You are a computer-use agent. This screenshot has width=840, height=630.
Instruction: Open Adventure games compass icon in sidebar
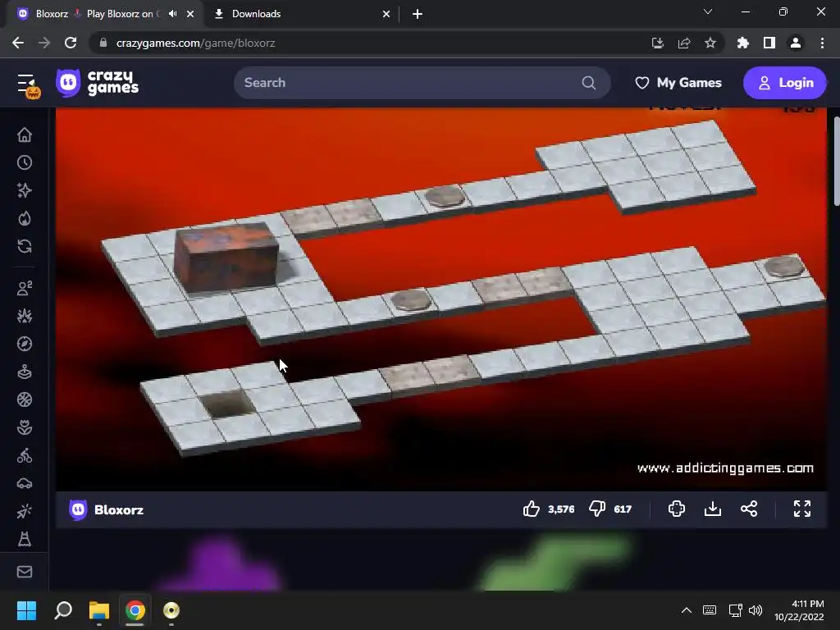tap(24, 344)
